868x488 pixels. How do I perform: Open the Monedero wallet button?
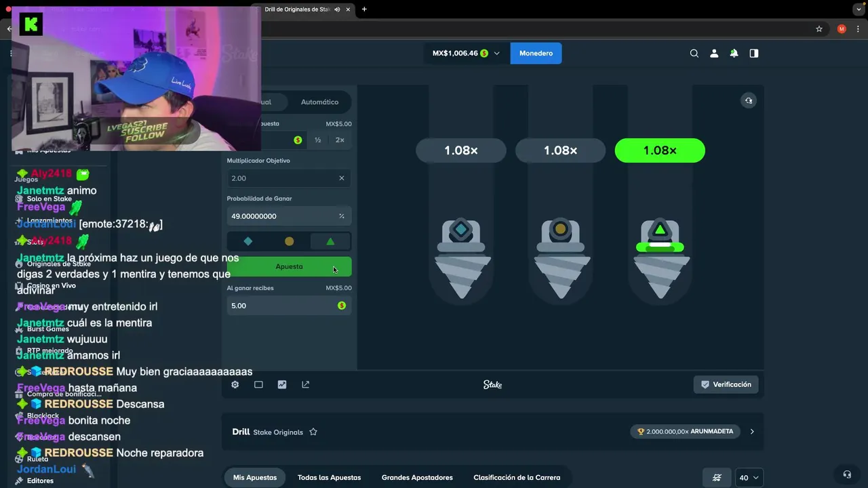click(x=536, y=54)
